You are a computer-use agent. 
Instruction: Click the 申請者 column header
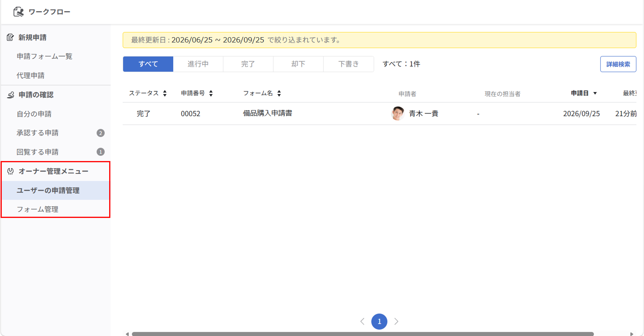pos(407,94)
